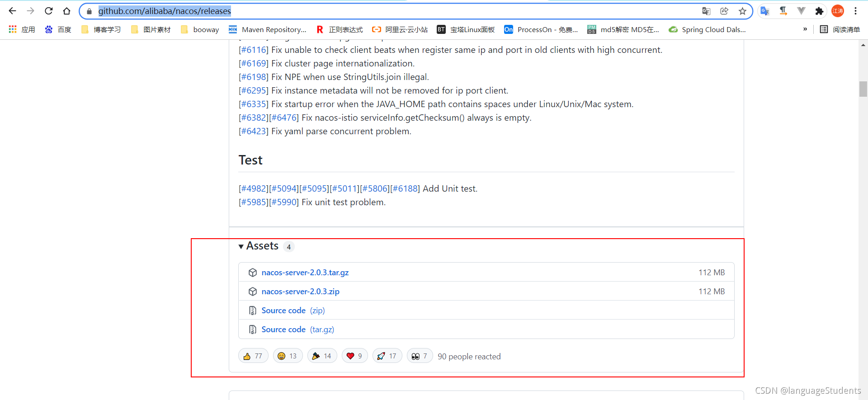Open issue #5094 link
The width and height of the screenshot is (868, 400).
[x=284, y=188]
